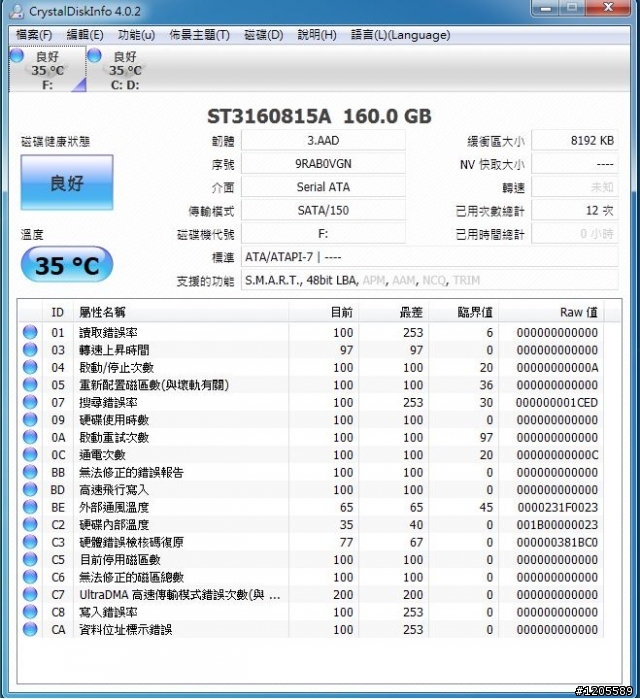Click status orb of attribute 05 重新配置磁區數
Image resolution: width=640 pixels, height=699 pixels.
tap(30, 384)
